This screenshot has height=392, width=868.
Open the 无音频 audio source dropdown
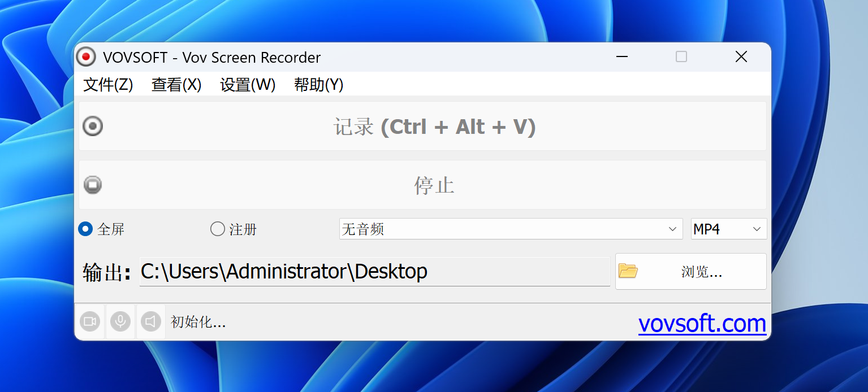click(511, 229)
